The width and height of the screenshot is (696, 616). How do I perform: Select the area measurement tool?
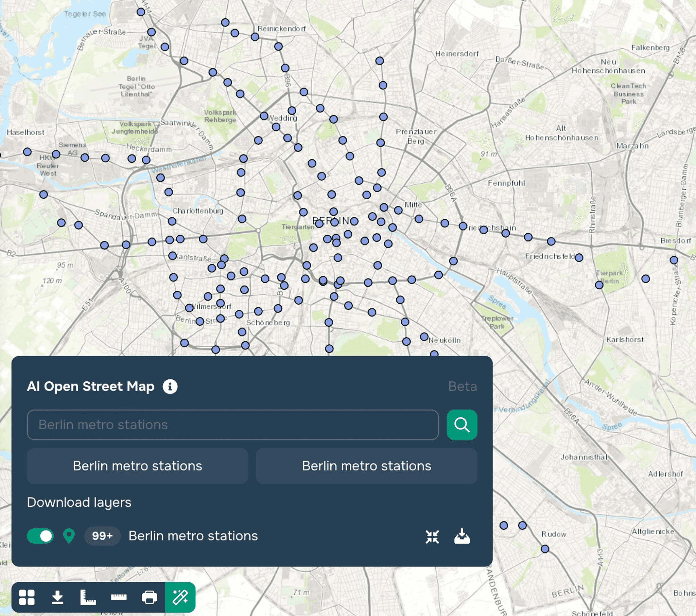tap(88, 597)
